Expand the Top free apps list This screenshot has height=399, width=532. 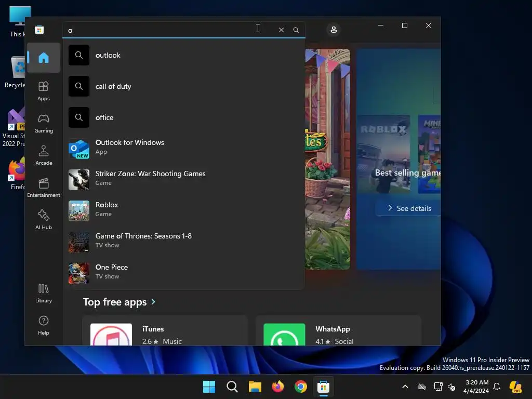click(x=119, y=302)
